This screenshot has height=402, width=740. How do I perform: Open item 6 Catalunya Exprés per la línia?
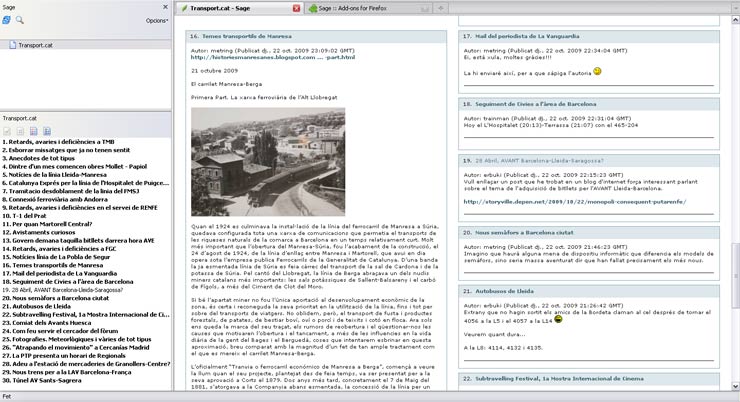85,183
